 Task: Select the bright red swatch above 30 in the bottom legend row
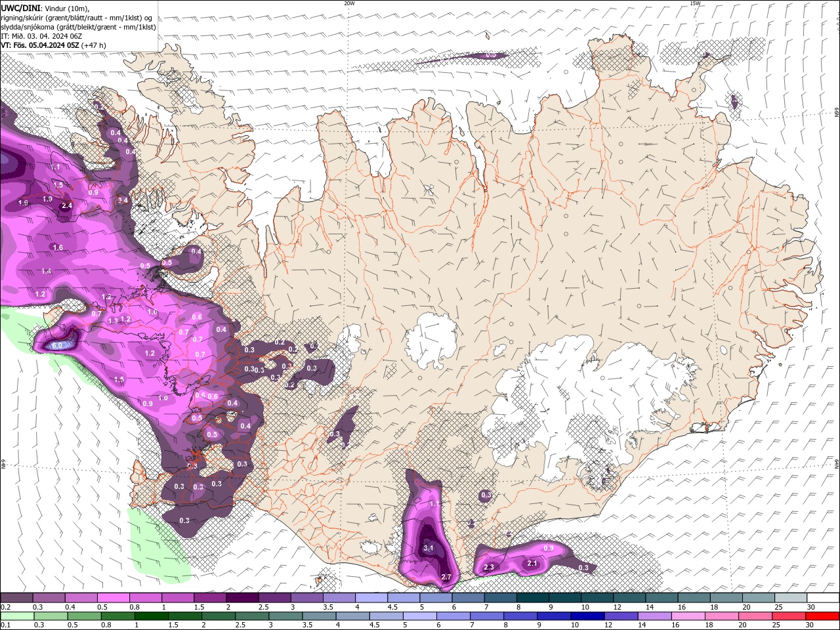click(822, 616)
